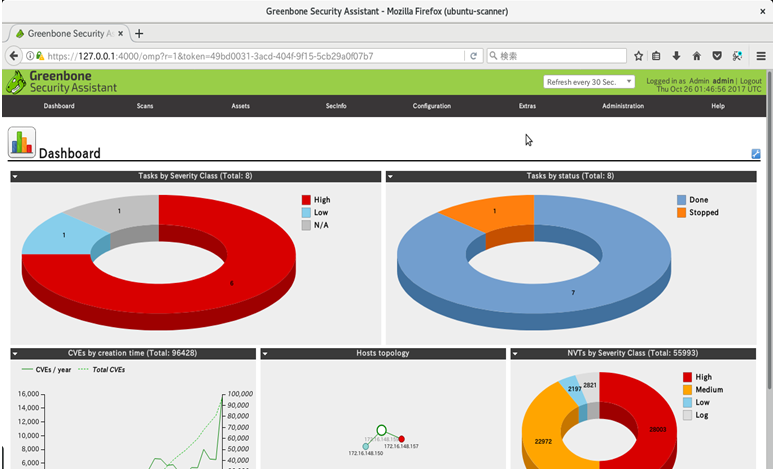Click the Stopped legend swatch

[x=681, y=213]
